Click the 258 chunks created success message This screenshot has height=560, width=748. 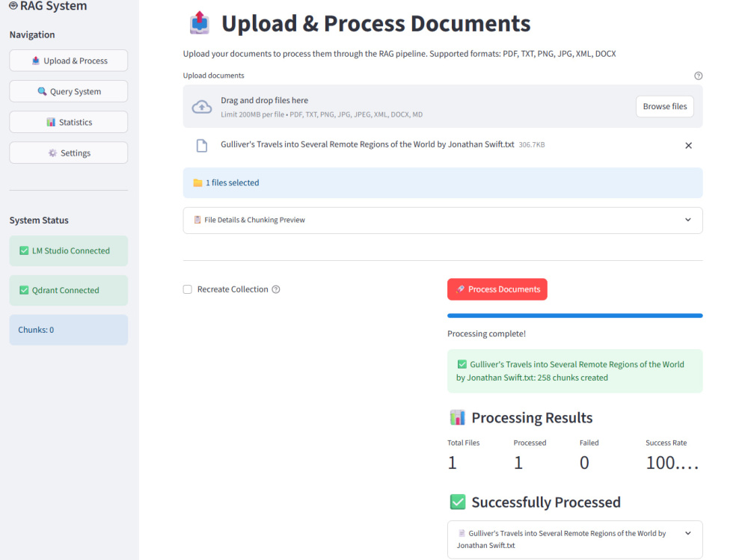click(574, 371)
